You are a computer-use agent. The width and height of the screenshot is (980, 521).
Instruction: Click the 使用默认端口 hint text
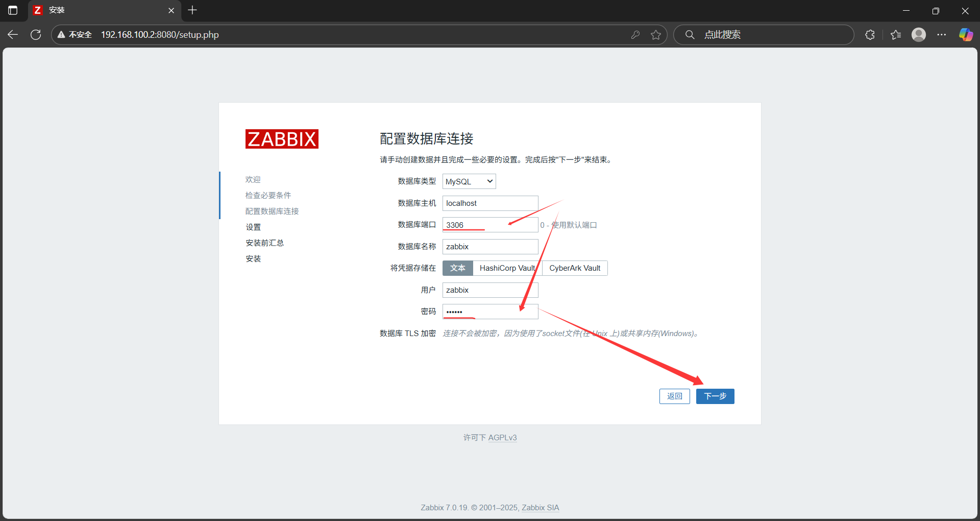[569, 225]
